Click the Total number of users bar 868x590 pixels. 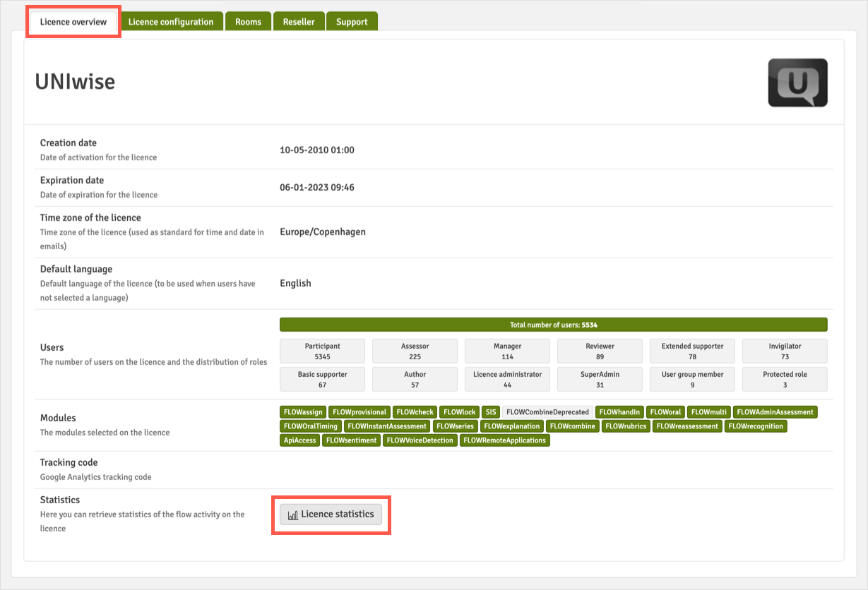tap(554, 325)
